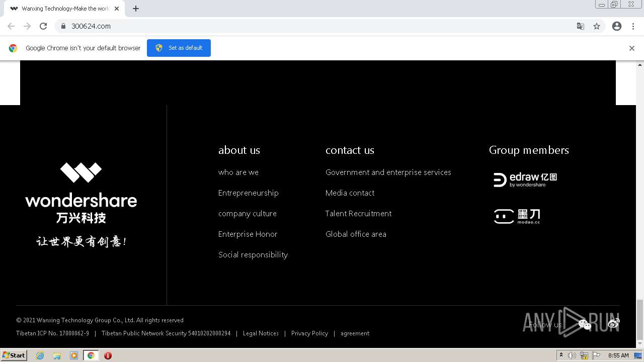Screen dimensions: 644x362
Task: Dismiss the default browser notification bar
Action: (x=632, y=48)
